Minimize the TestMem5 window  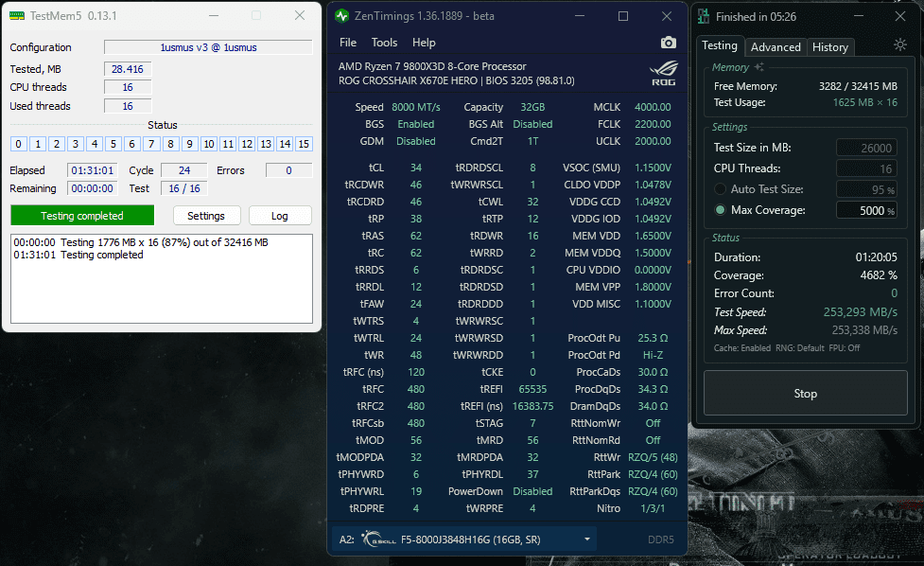tap(214, 16)
